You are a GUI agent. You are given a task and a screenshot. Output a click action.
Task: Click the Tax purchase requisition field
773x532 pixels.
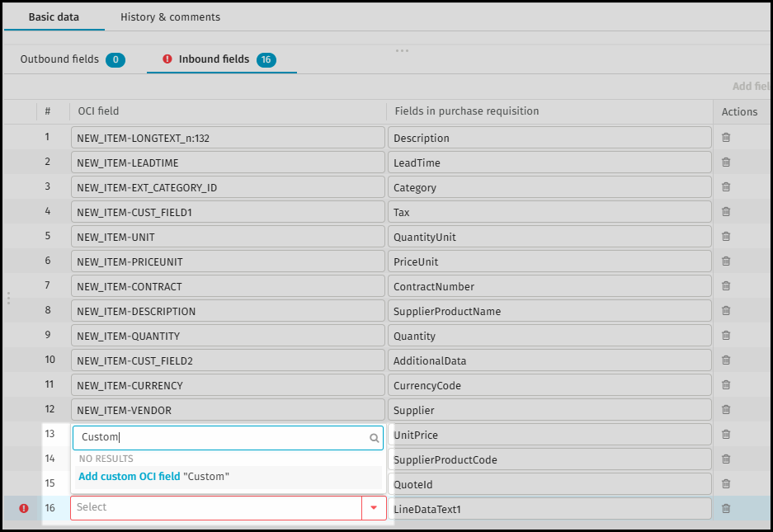549,211
